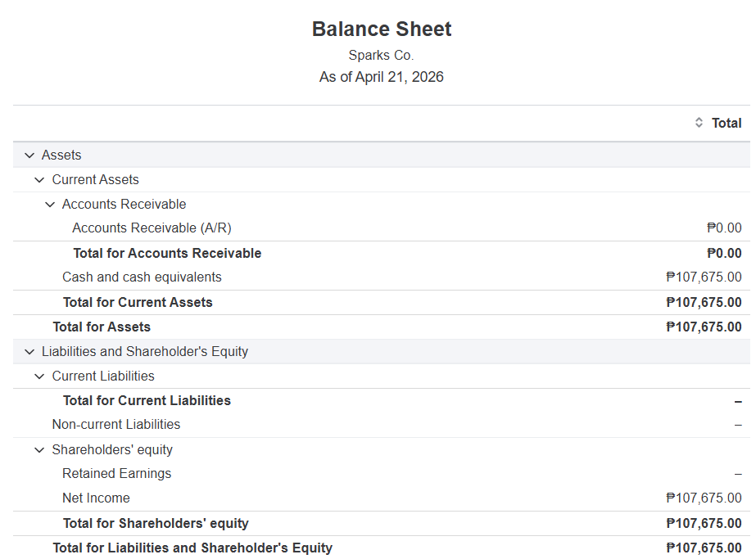The width and height of the screenshot is (756, 559).
Task: Open the Total for Accounts Receivable ₱0.00 amount
Action: click(x=724, y=254)
